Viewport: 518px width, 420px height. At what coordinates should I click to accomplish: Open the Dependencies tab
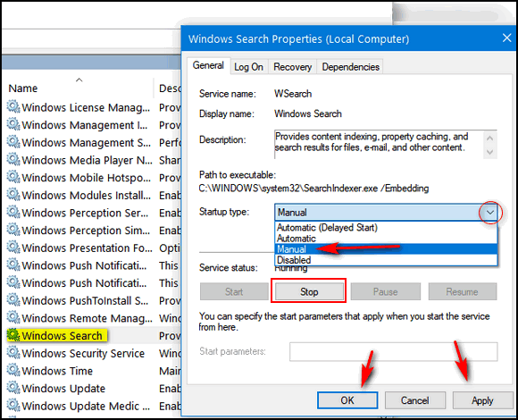350,67
